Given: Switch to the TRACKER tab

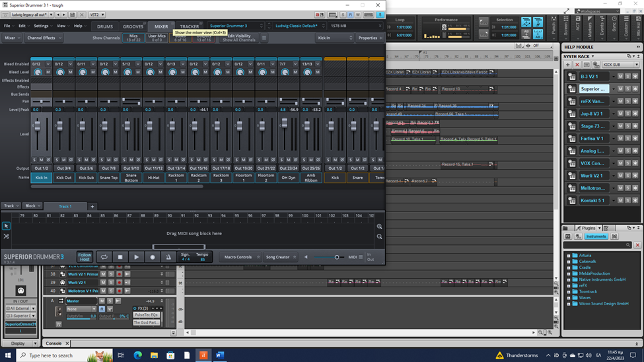Looking at the screenshot, I should pyautogui.click(x=190, y=26).
